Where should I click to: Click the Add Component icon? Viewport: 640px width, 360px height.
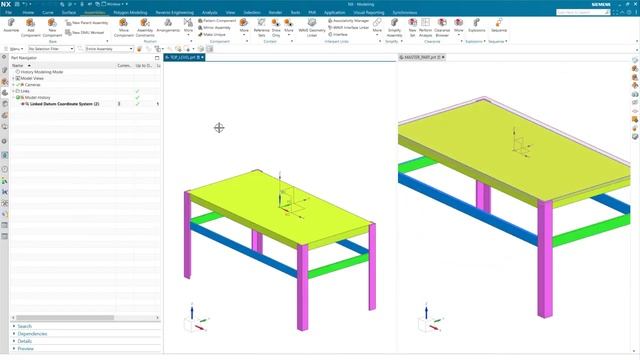click(31, 23)
